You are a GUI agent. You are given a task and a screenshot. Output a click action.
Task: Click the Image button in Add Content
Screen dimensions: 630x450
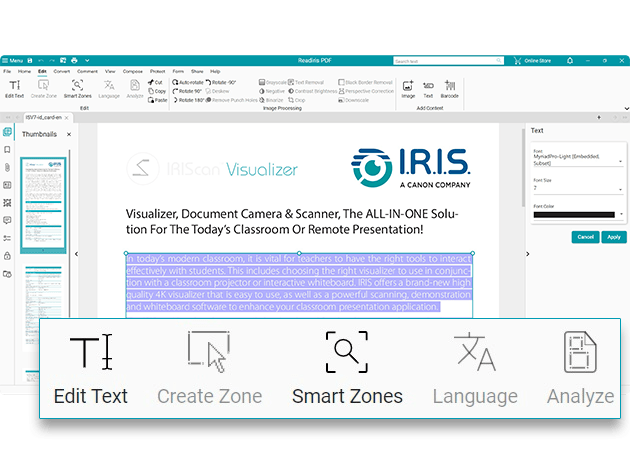point(408,89)
